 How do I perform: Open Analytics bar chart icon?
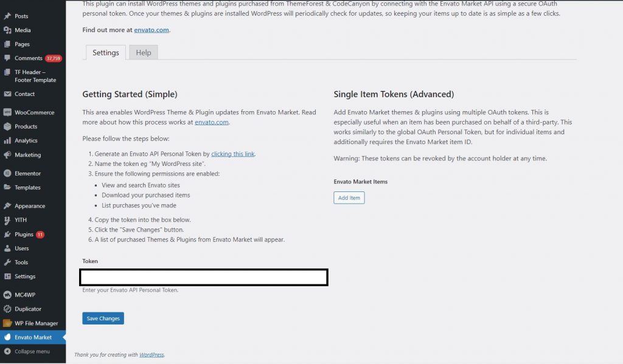(x=7, y=140)
